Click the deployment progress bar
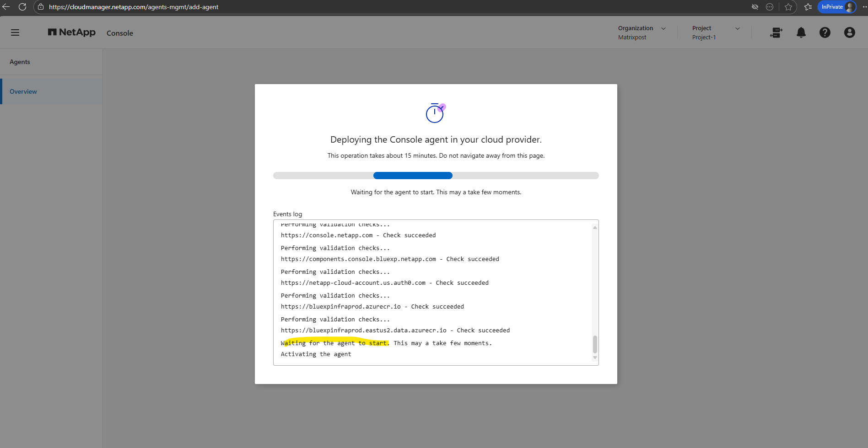 coord(436,176)
